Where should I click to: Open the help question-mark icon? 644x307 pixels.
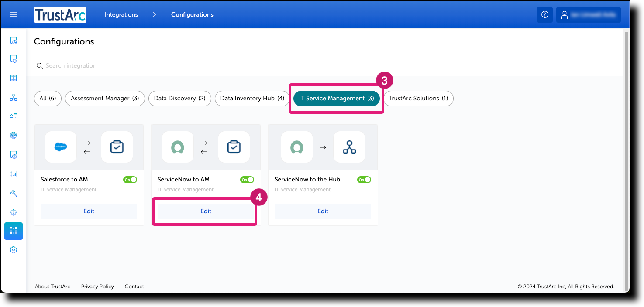pos(544,14)
